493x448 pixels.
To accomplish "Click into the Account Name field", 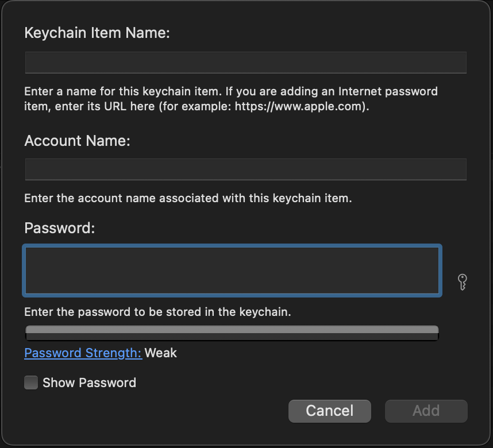I will pos(245,170).
